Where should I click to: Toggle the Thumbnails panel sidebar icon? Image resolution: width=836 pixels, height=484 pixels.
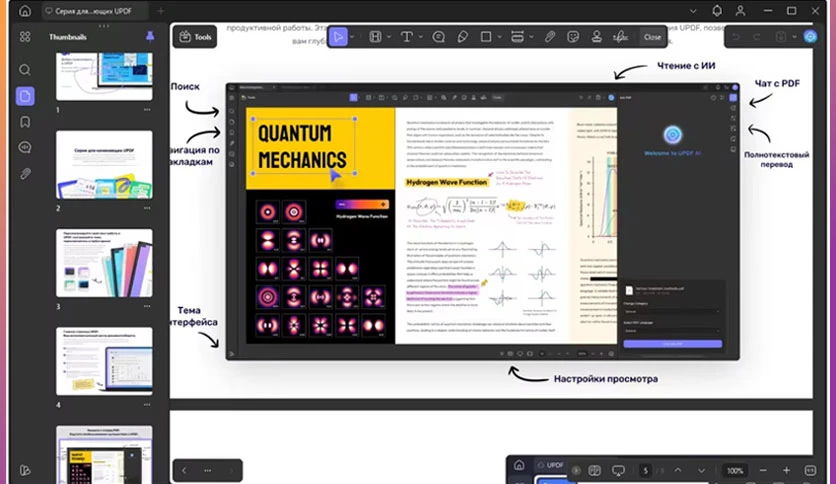25,96
